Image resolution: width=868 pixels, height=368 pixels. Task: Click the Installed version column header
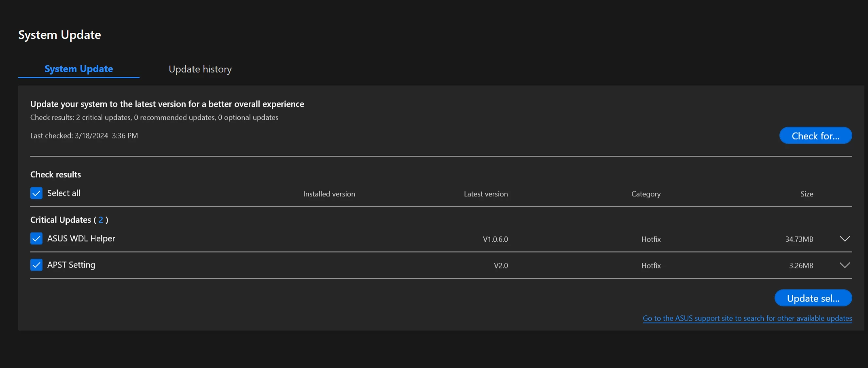click(x=329, y=194)
